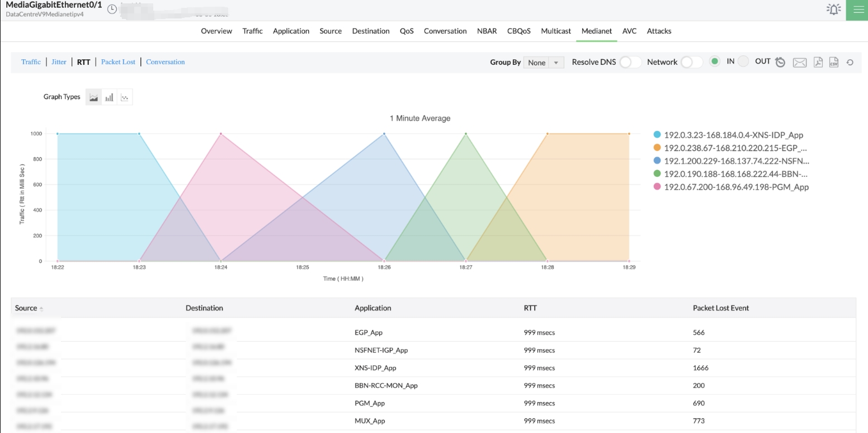This screenshot has height=433, width=868.
Task: Sort the table by Source column
Action: tap(26, 308)
